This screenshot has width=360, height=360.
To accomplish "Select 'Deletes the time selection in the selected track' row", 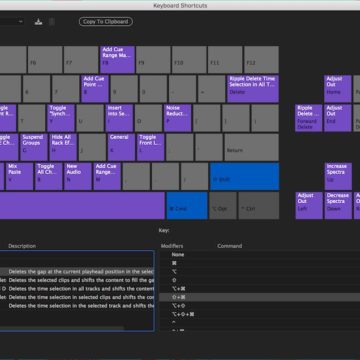I will click(x=77, y=306).
